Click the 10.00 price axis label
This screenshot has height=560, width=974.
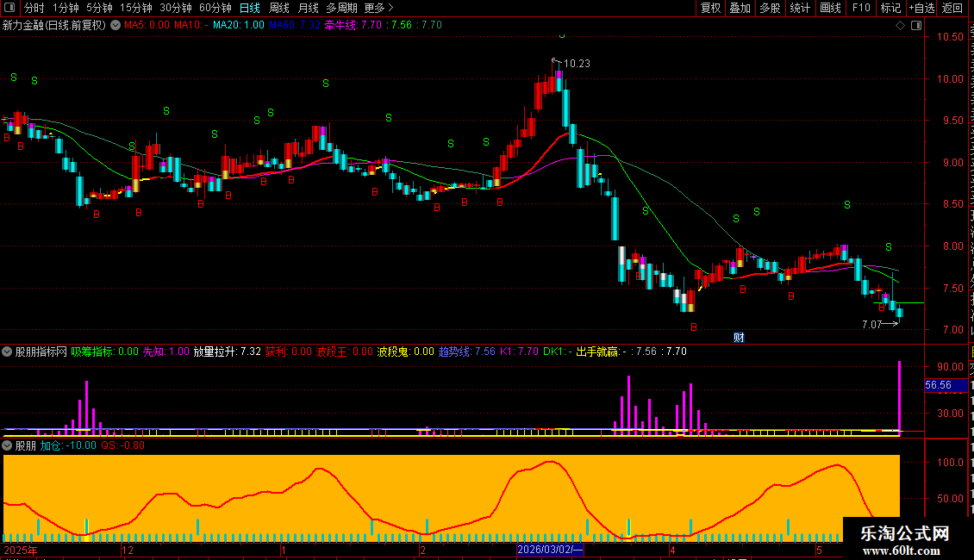pos(950,79)
